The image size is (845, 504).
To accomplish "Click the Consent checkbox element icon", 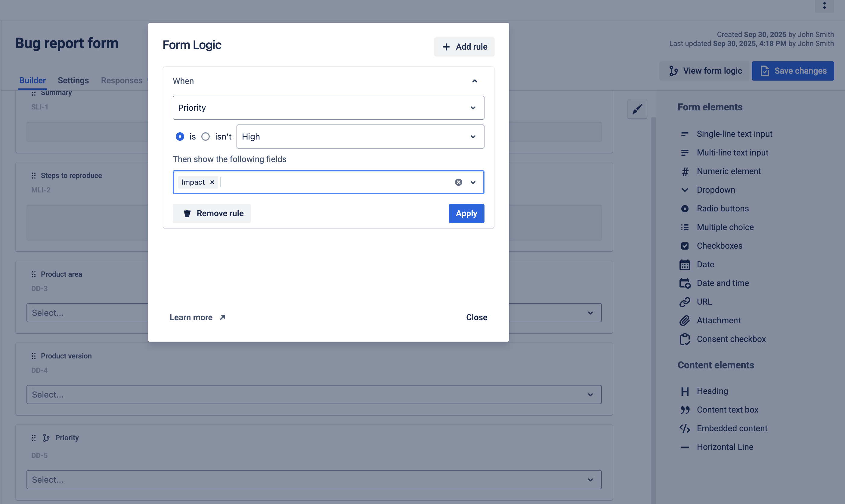I will 685,339.
